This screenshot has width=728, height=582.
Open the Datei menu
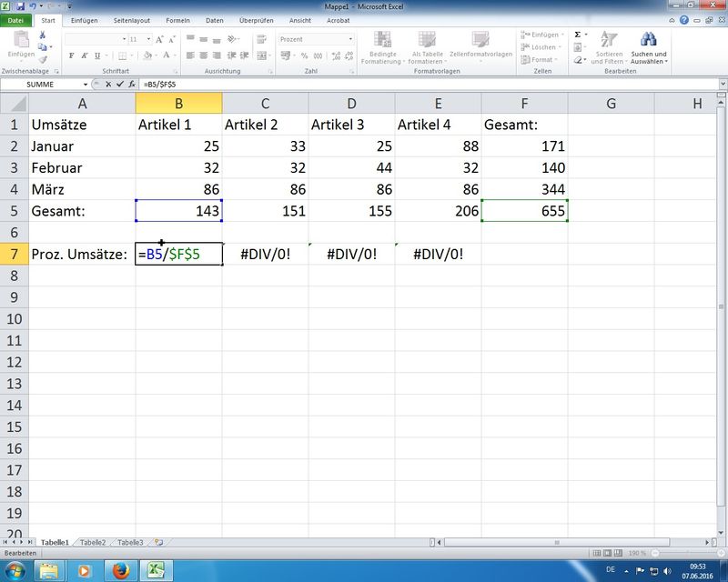(16, 20)
